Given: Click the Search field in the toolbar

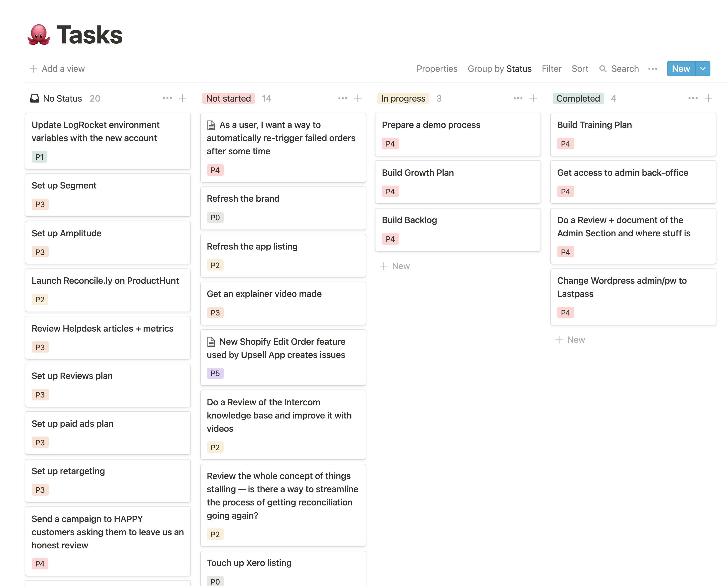Looking at the screenshot, I should (619, 69).
